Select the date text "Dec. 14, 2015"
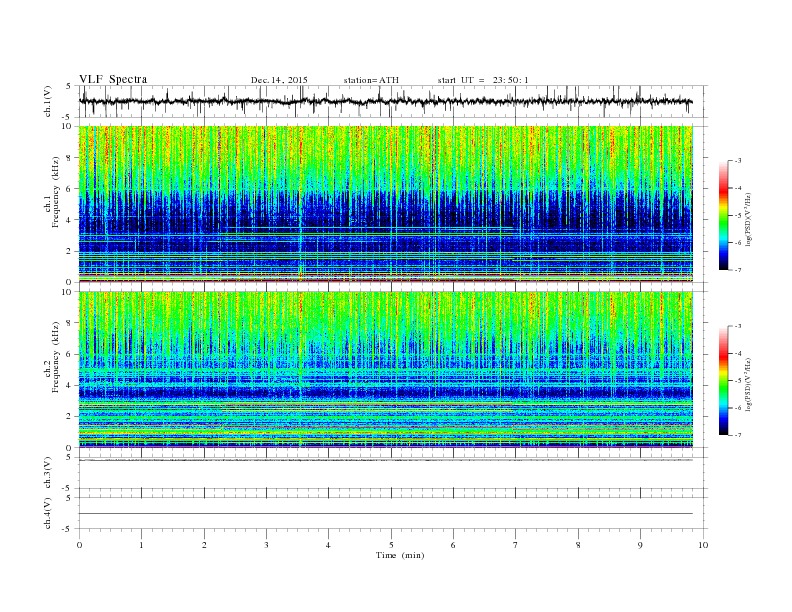 [279, 80]
